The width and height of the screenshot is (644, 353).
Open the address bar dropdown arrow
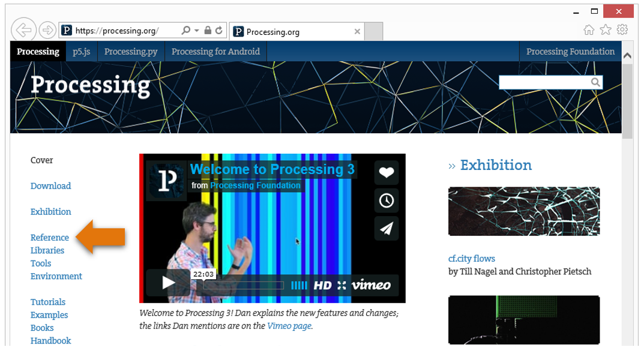(197, 31)
